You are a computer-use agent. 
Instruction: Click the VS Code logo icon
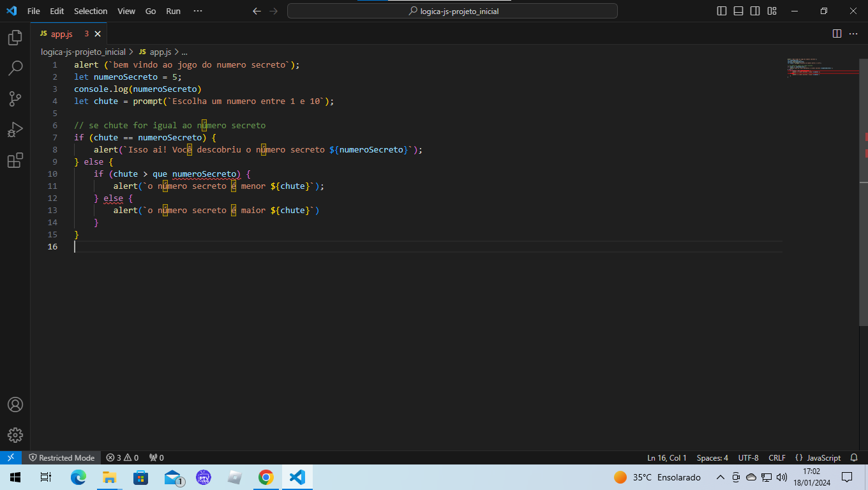pyautogui.click(x=11, y=11)
